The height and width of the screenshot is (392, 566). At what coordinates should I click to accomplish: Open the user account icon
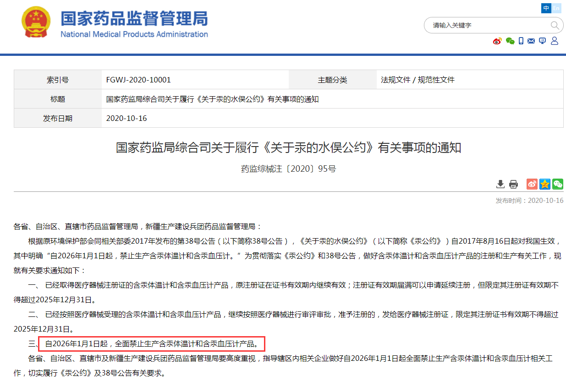coord(554,41)
